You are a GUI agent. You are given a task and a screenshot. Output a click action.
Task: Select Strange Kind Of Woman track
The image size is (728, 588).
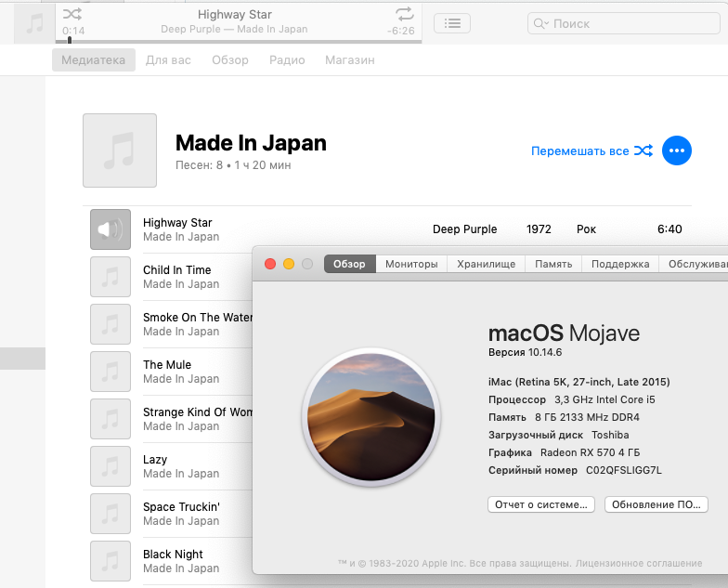[198, 412]
